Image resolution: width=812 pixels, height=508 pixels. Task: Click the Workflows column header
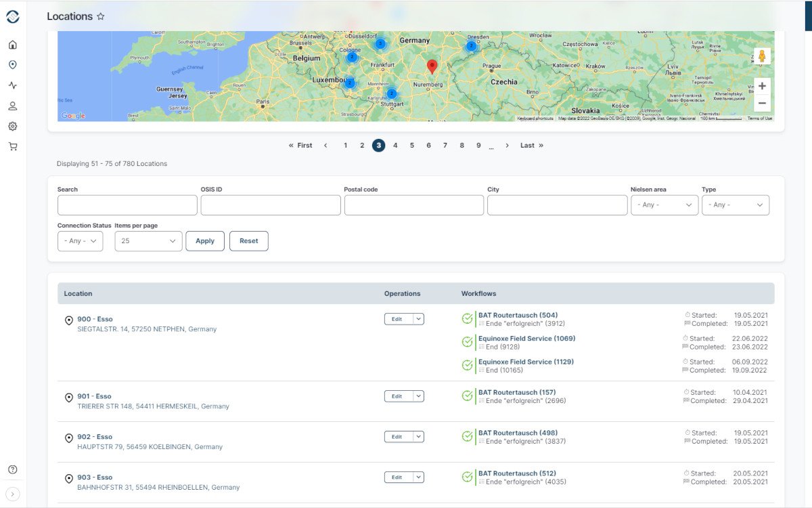(478, 293)
